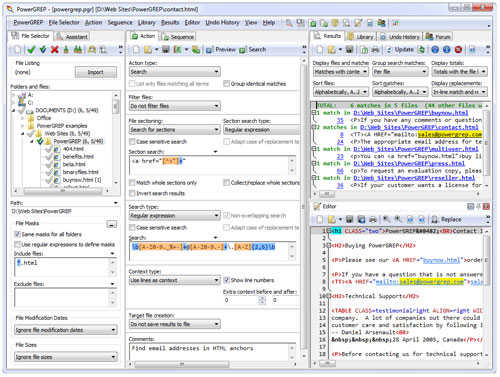Open the File sectioning dropdown
500x377 pixels.
175,130
